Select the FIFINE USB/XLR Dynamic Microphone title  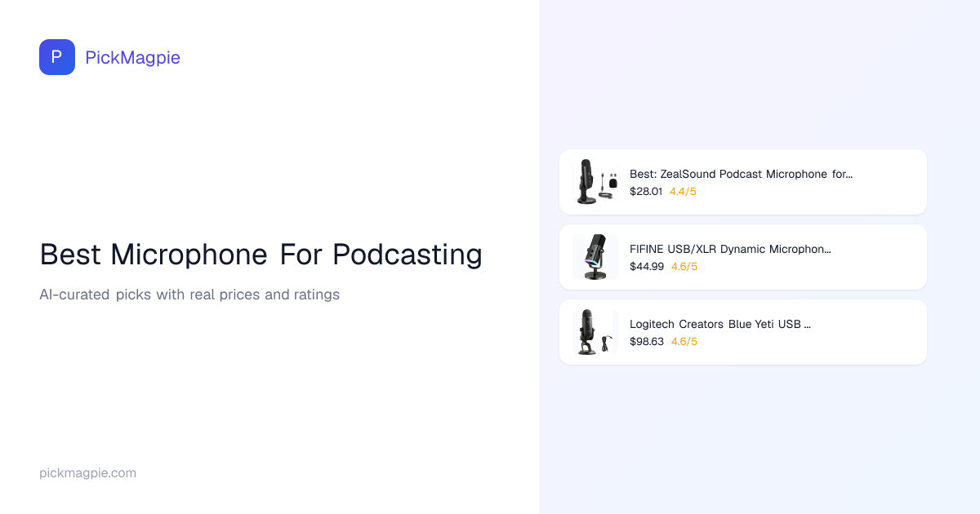coord(730,249)
